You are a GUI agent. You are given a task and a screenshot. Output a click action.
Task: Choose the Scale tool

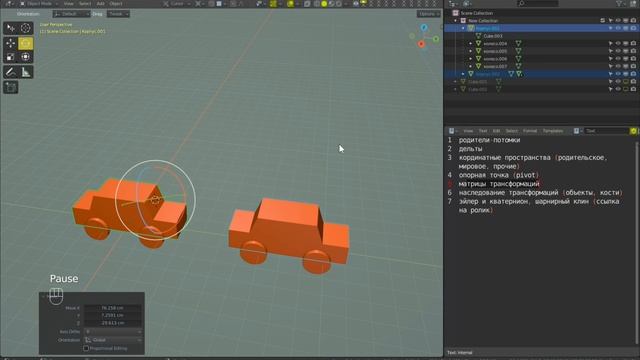pyautogui.click(x=11, y=57)
